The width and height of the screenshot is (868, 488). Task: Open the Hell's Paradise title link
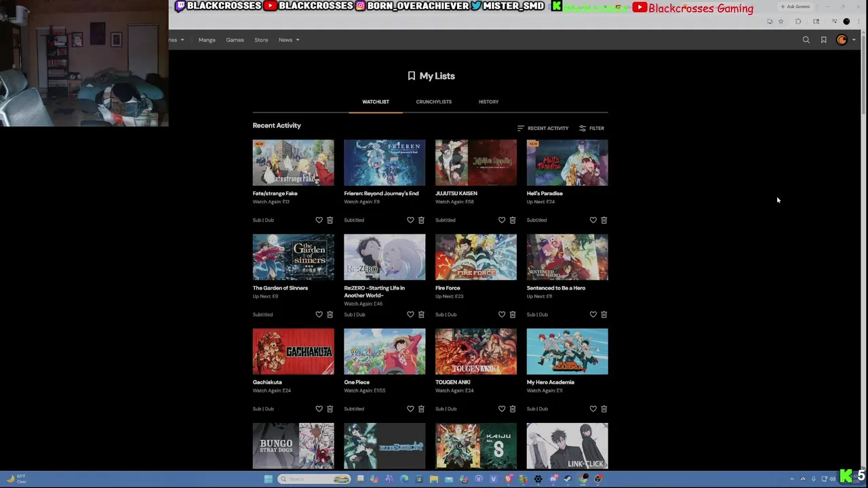(x=545, y=193)
